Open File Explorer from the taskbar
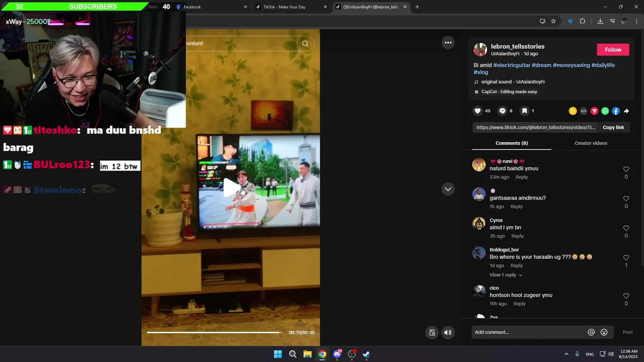644x362 pixels. (307, 354)
